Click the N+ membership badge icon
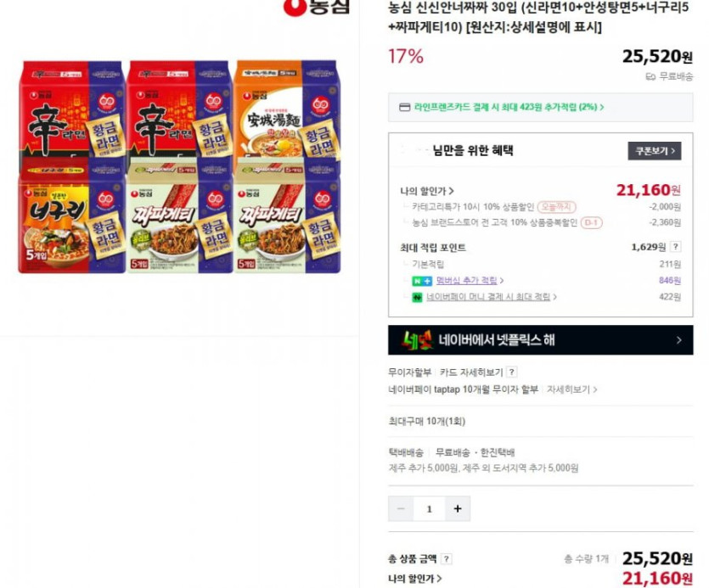709x588 pixels. pyautogui.click(x=422, y=281)
